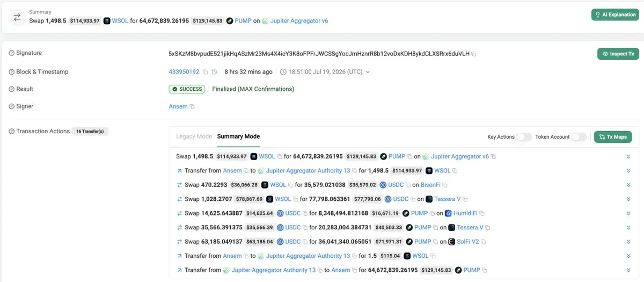Open the BisonFi program link

(x=430, y=185)
